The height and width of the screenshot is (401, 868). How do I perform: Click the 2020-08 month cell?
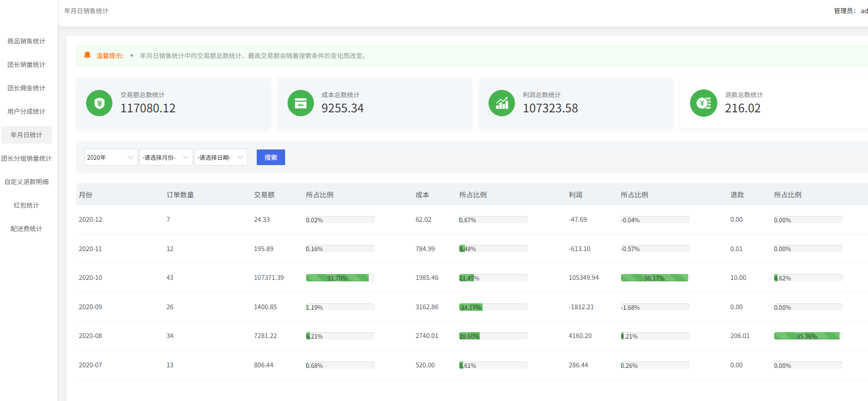point(90,336)
